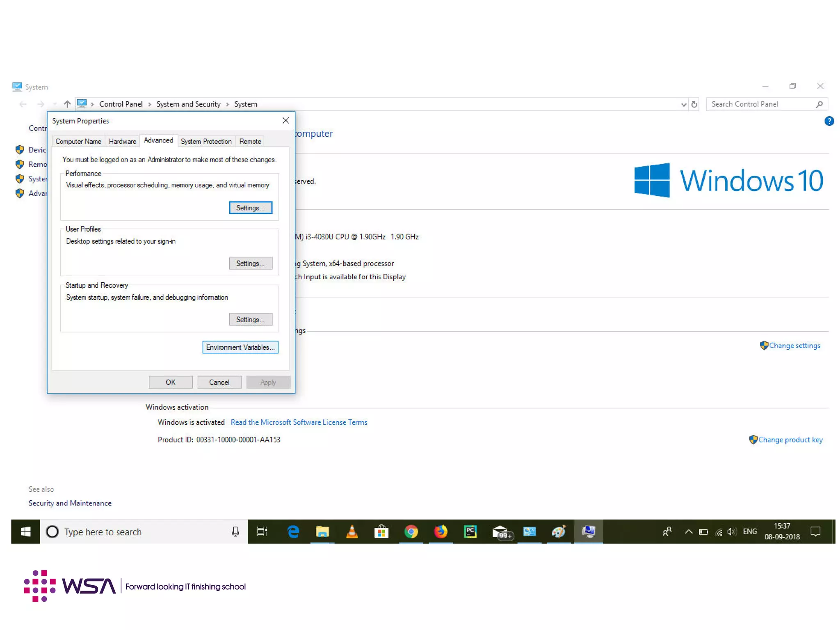
Task: Switch to Computer Name tab
Action: click(78, 141)
